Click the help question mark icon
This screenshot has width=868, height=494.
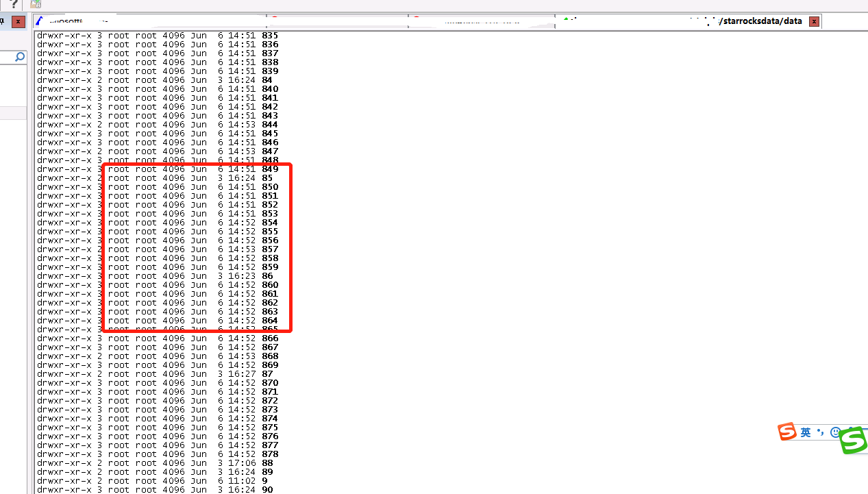[13, 4]
